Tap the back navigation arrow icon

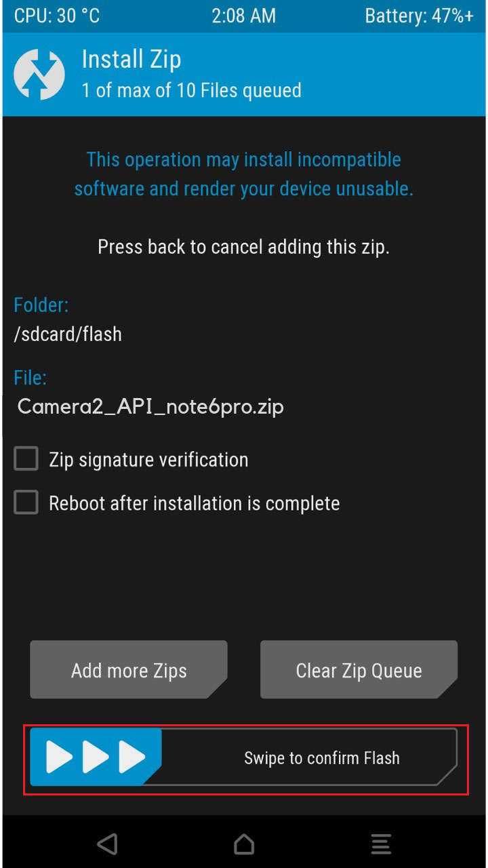tap(108, 844)
